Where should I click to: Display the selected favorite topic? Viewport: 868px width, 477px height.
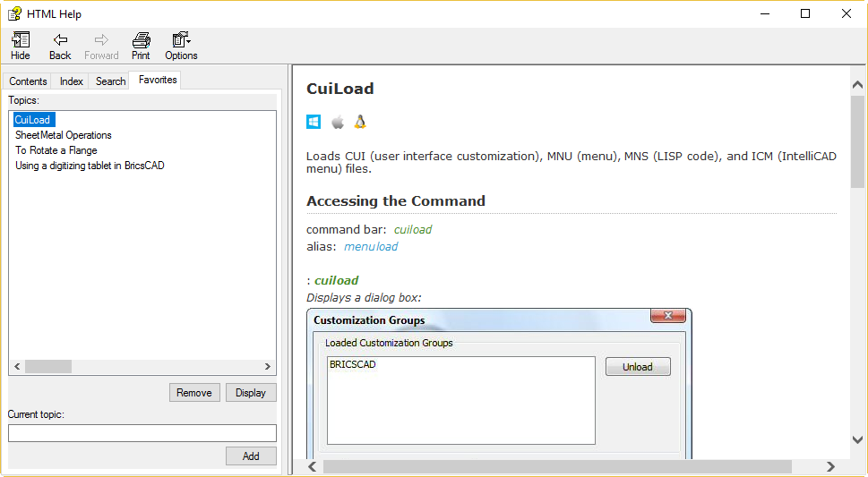(251, 392)
